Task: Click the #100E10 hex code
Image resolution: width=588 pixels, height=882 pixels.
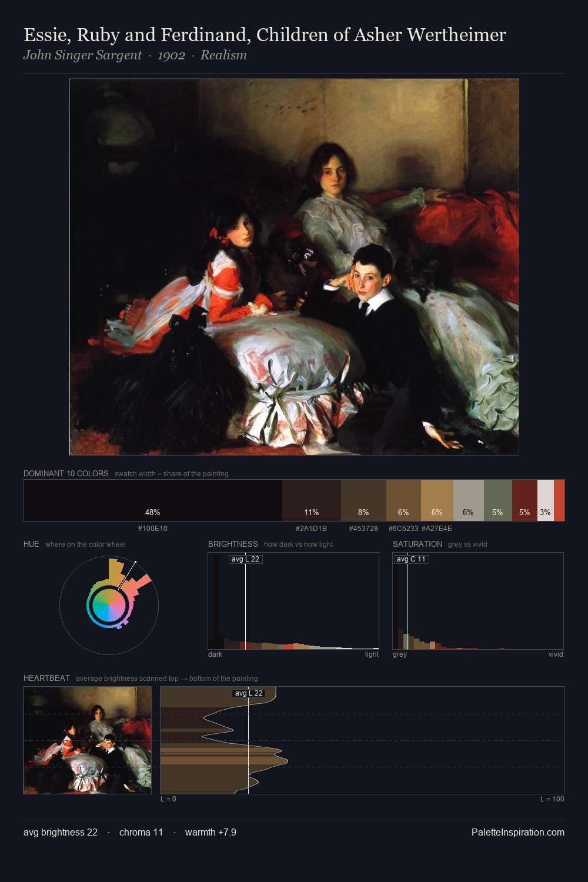Action: tap(153, 529)
